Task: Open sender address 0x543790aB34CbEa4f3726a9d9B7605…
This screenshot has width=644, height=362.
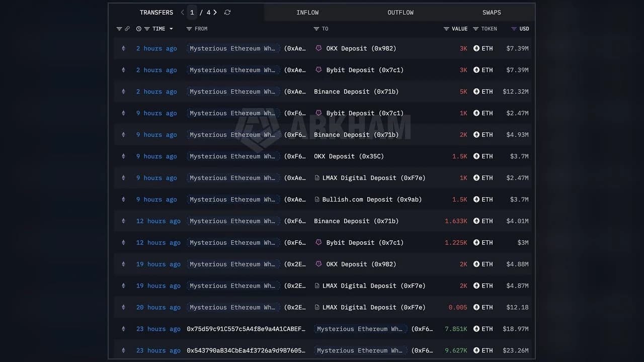Action: click(x=246, y=350)
